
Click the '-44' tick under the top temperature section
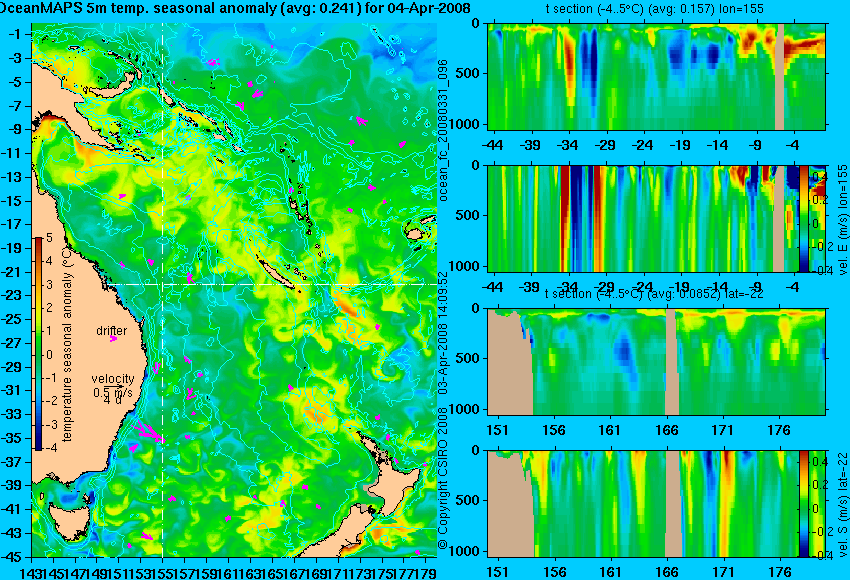click(x=492, y=145)
